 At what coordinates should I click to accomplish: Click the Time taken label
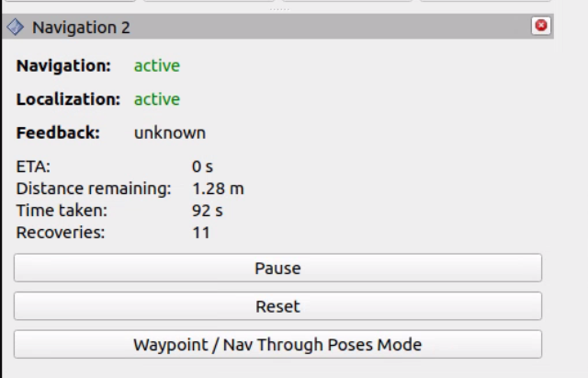60,211
